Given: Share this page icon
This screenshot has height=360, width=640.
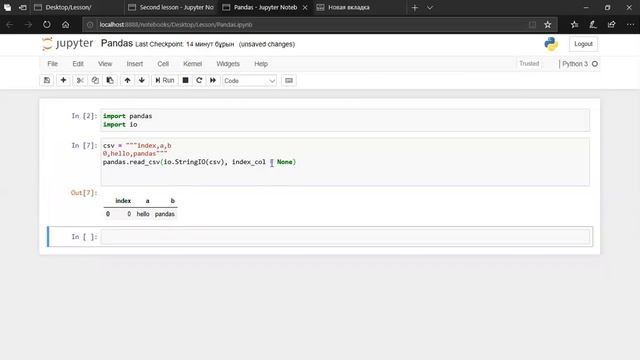Looking at the screenshot, I should [x=611, y=25].
